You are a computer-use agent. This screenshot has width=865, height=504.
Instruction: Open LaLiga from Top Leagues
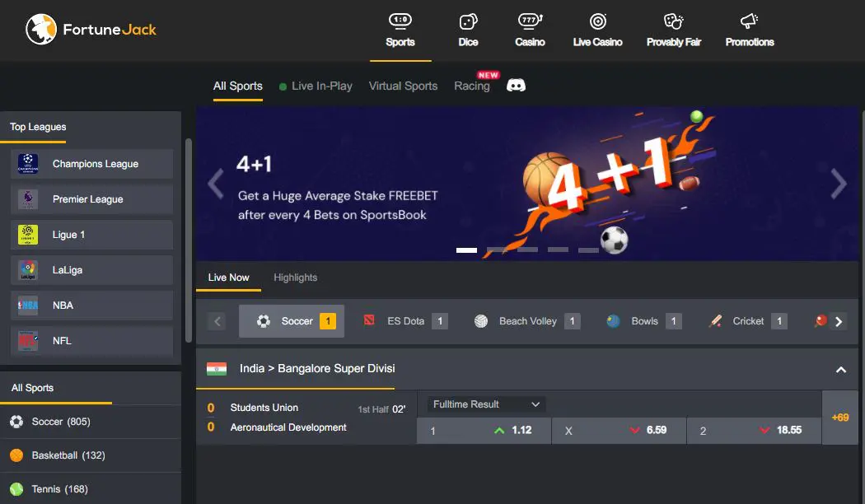[x=91, y=269]
